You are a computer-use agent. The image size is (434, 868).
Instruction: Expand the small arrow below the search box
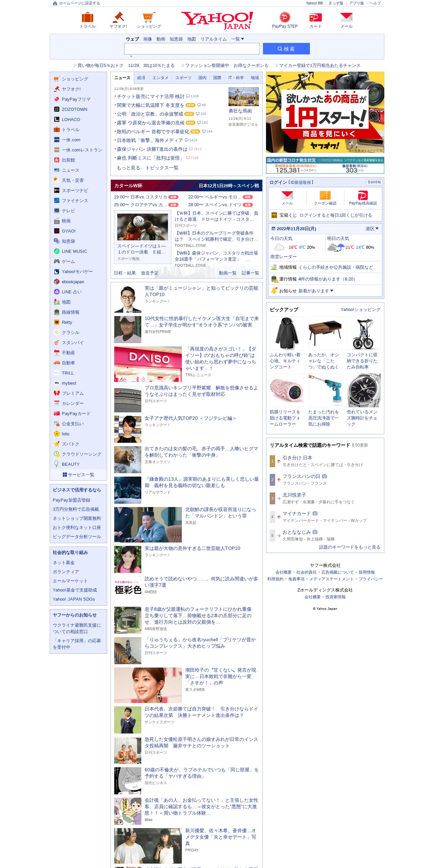[x=131, y=56]
